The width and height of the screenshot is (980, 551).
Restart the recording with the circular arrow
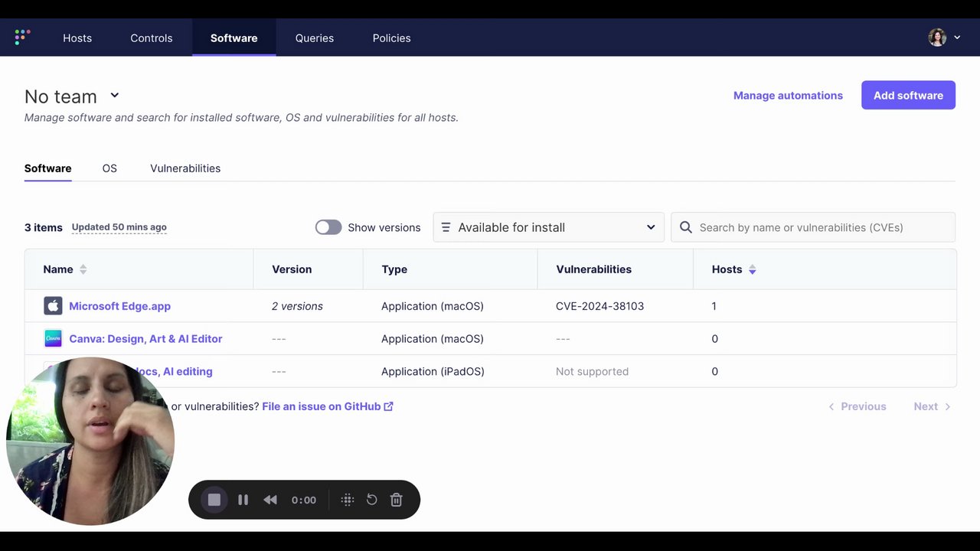click(371, 500)
